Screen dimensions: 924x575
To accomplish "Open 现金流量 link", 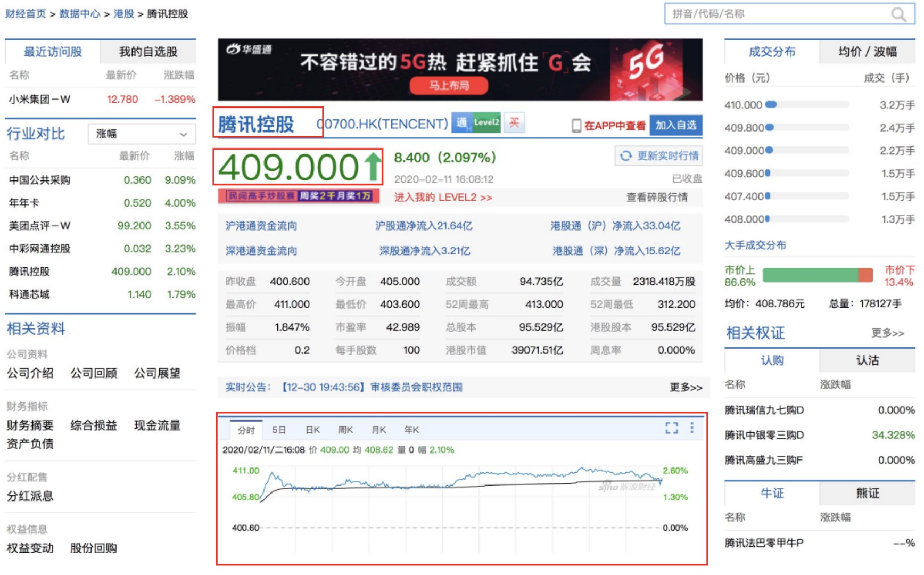I will click(x=157, y=425).
